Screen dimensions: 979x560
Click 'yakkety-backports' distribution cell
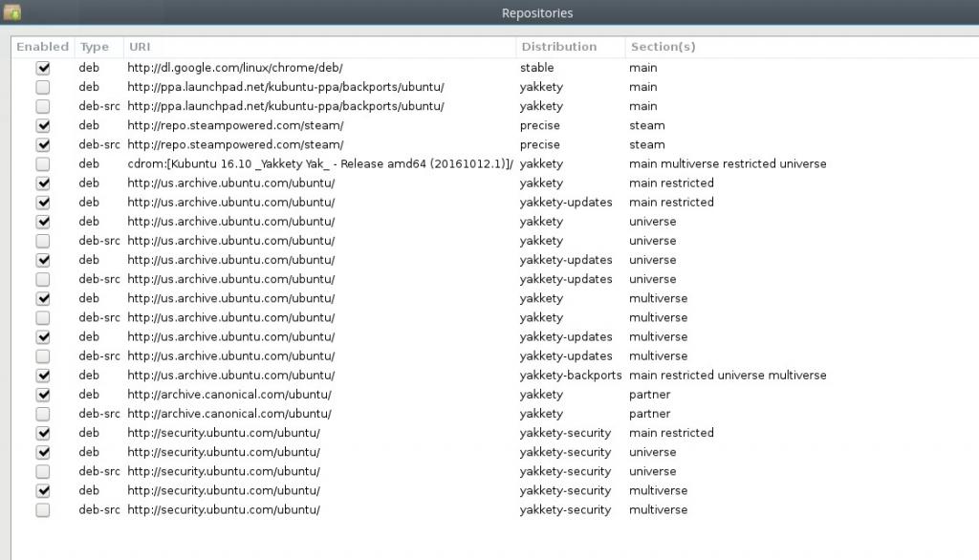571,376
